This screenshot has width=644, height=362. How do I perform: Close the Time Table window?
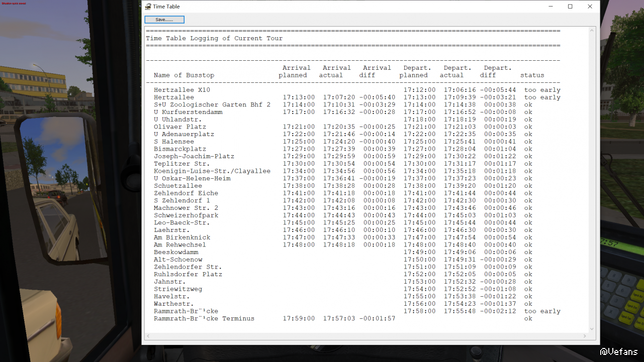point(590,7)
